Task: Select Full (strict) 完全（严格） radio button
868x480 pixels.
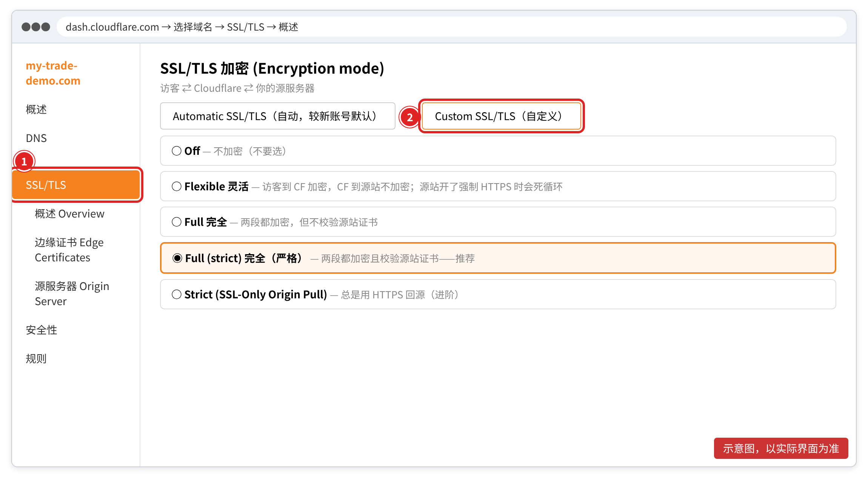Action: [177, 258]
